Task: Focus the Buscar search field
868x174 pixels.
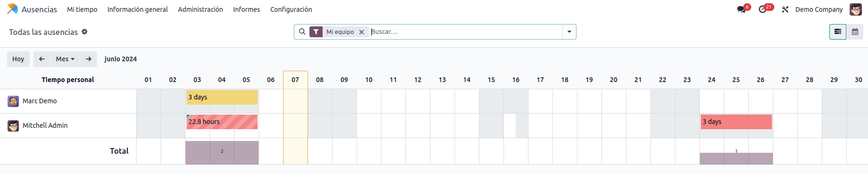Action: [x=465, y=32]
